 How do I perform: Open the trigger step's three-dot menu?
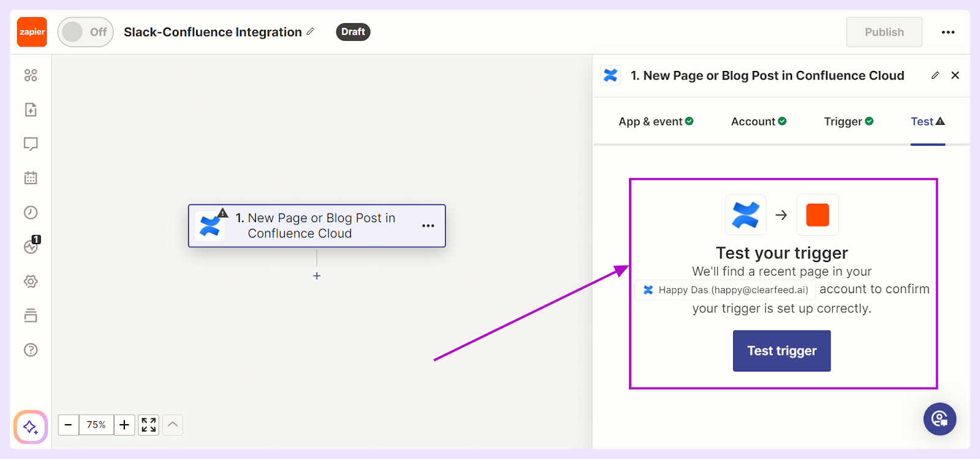point(428,226)
